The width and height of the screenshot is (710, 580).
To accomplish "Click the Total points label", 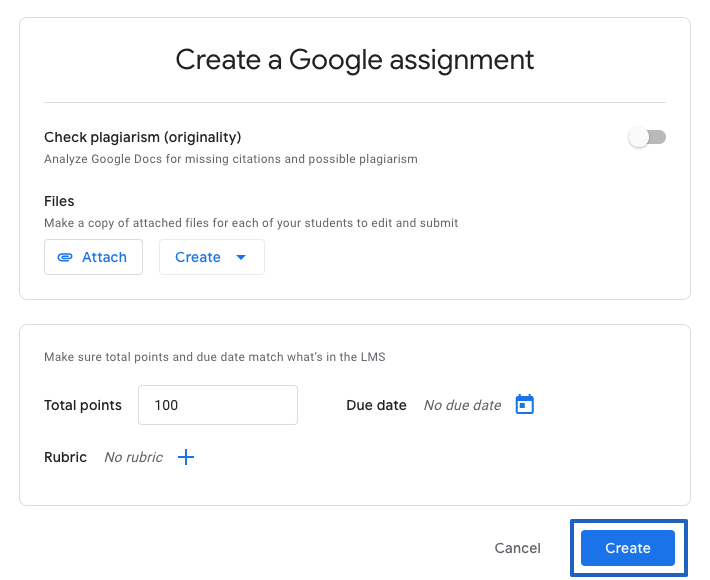I will point(83,405).
